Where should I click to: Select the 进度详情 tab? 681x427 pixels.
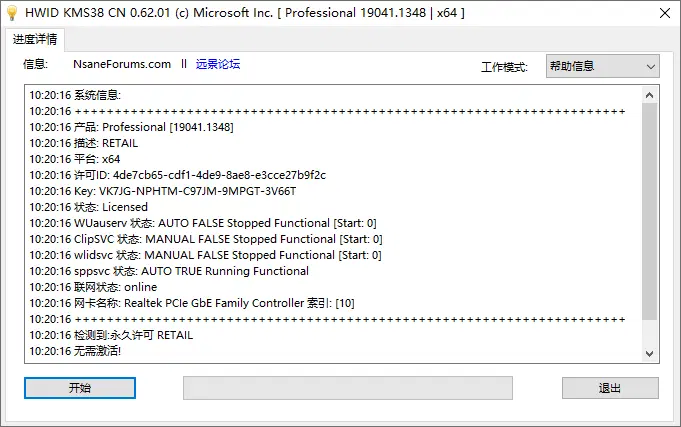35,40
